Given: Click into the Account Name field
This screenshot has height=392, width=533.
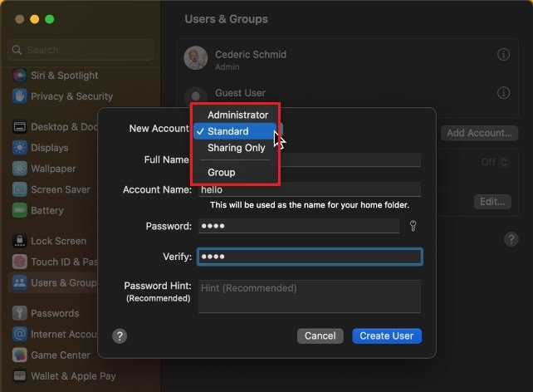Looking at the screenshot, I should tap(309, 189).
